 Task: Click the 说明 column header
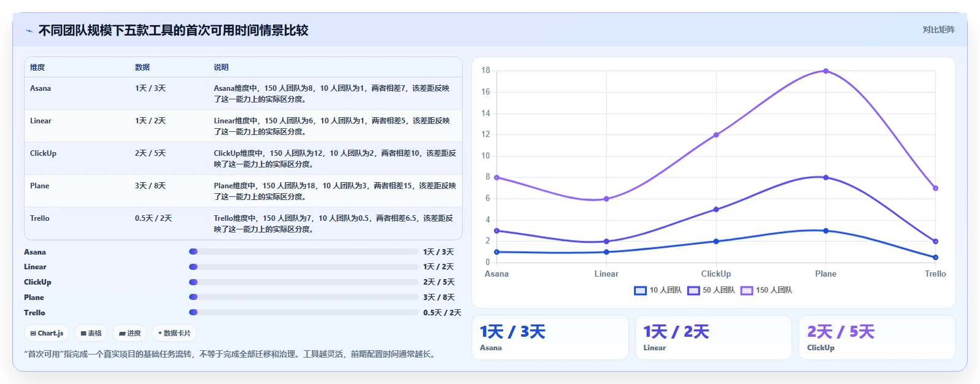221,67
